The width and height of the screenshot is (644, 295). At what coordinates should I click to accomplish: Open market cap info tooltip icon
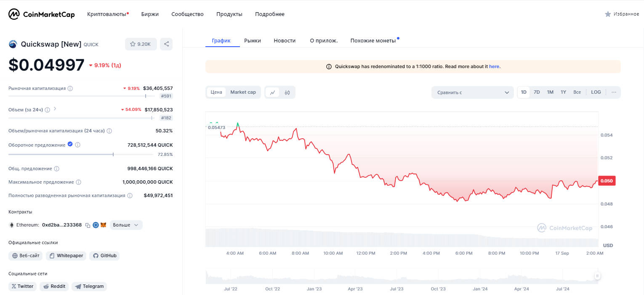tap(70, 89)
